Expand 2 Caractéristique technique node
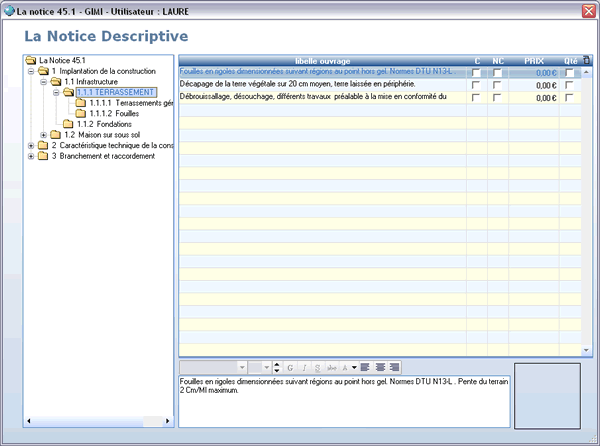600x446 pixels. 31,146
